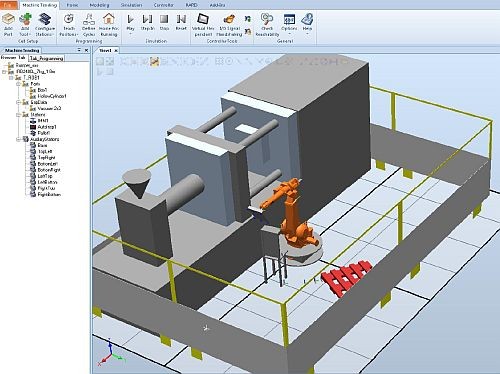
Task: Run Check Reachability
Action: 267,24
